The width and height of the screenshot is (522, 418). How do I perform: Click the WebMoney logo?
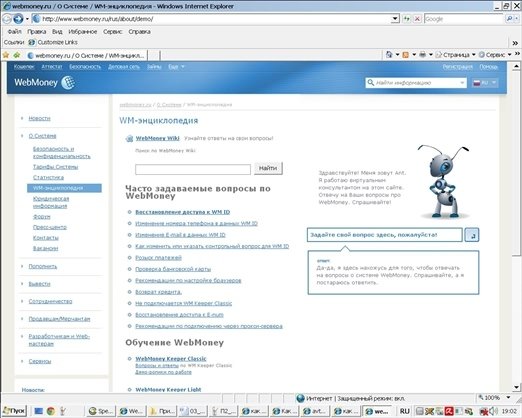44,82
